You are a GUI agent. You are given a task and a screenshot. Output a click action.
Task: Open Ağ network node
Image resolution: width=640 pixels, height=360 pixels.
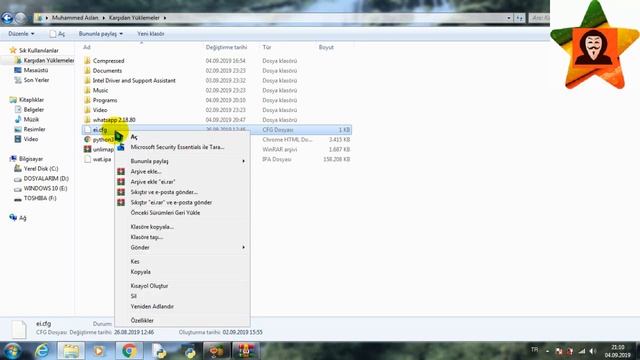click(22, 218)
